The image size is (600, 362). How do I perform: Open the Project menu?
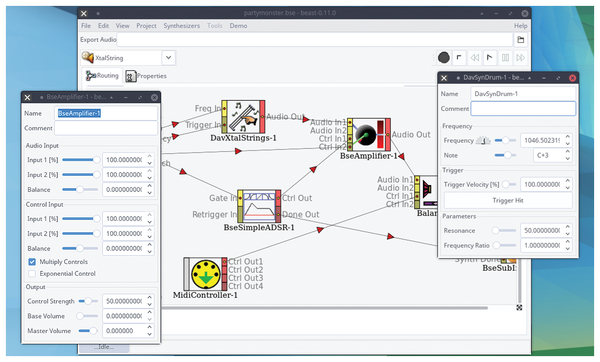point(147,26)
